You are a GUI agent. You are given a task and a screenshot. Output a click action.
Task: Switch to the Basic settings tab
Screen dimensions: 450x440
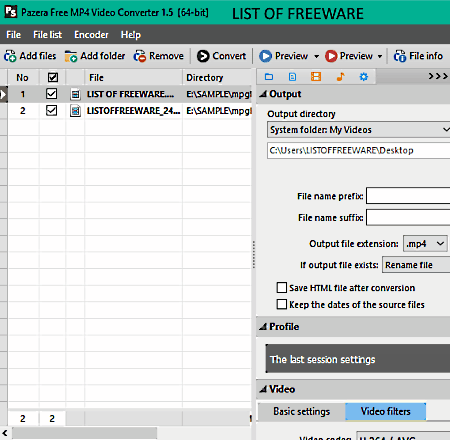click(x=301, y=411)
